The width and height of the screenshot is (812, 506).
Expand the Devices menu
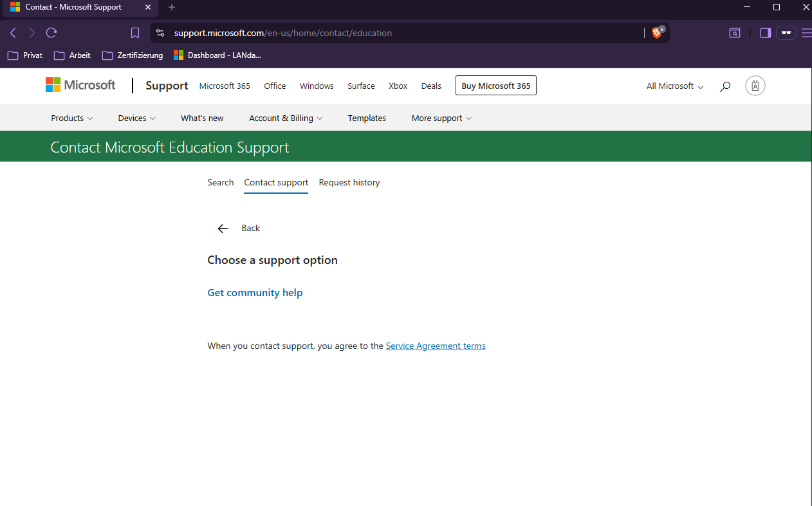pyautogui.click(x=137, y=118)
